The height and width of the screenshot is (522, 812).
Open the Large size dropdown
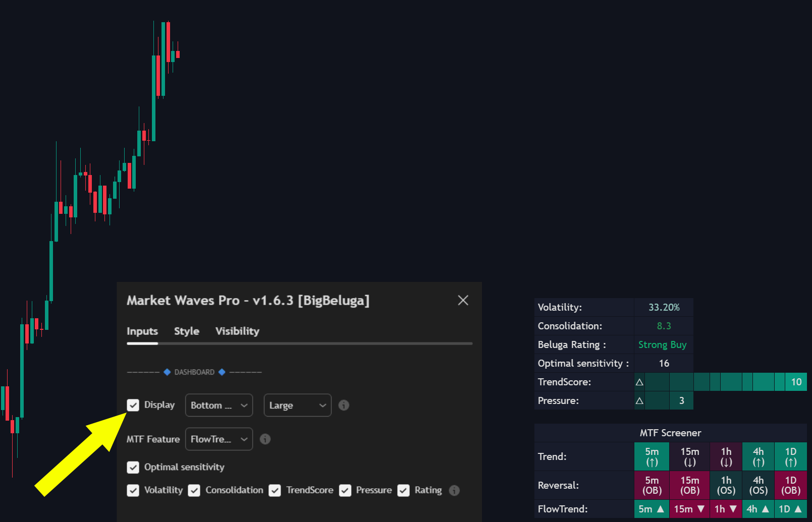[x=297, y=405]
